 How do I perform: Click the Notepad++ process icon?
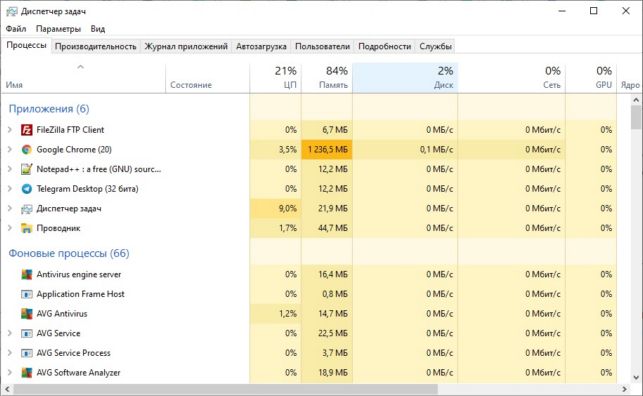[27, 169]
